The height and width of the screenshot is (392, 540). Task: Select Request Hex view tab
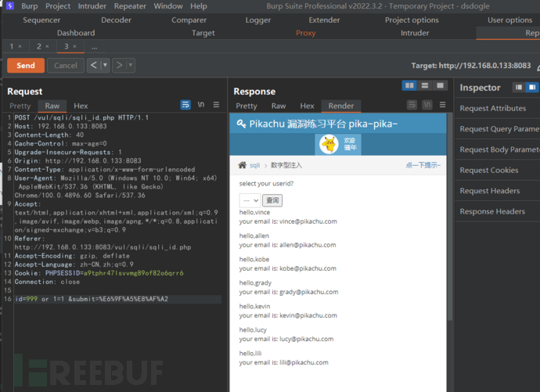click(x=81, y=106)
